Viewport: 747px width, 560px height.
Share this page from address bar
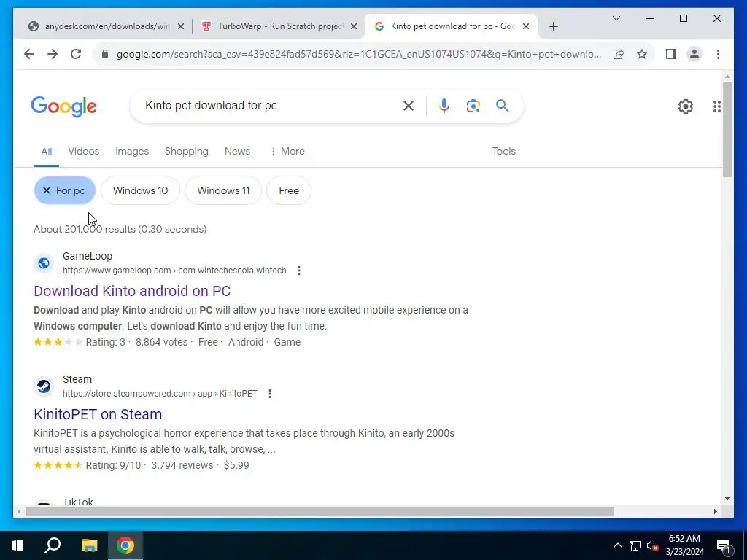[619, 54]
